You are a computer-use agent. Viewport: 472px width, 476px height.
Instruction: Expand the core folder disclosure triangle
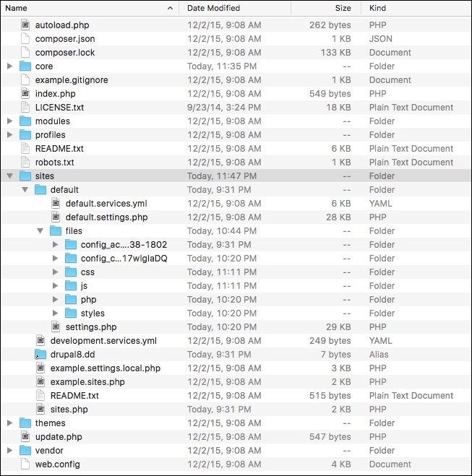pyautogui.click(x=9, y=66)
